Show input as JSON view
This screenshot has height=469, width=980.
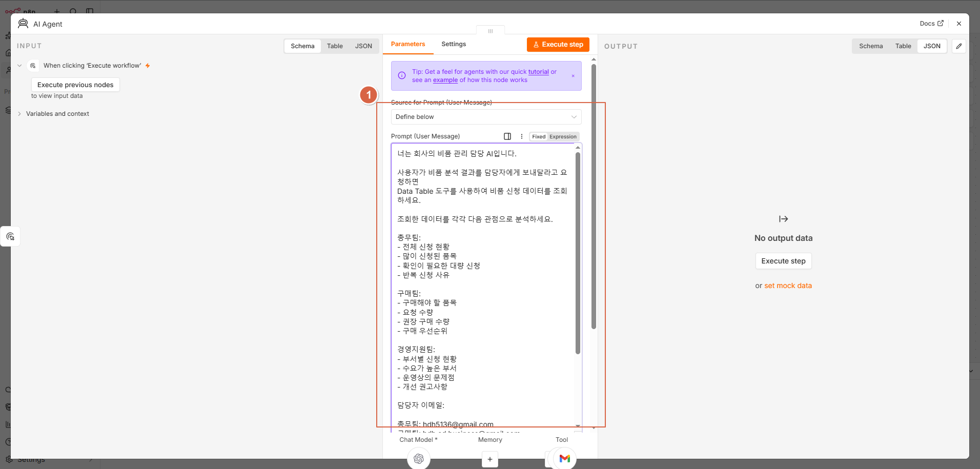click(363, 46)
